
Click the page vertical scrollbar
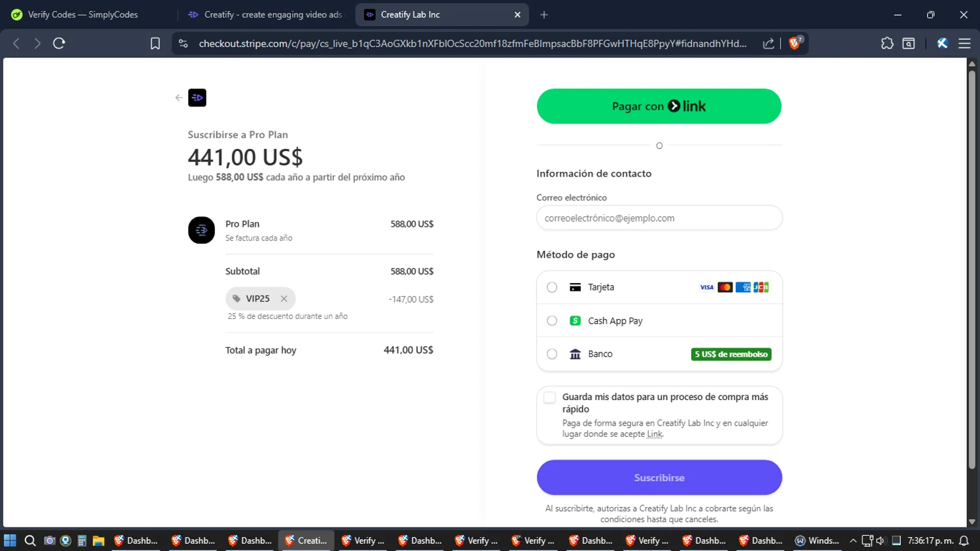972,269
